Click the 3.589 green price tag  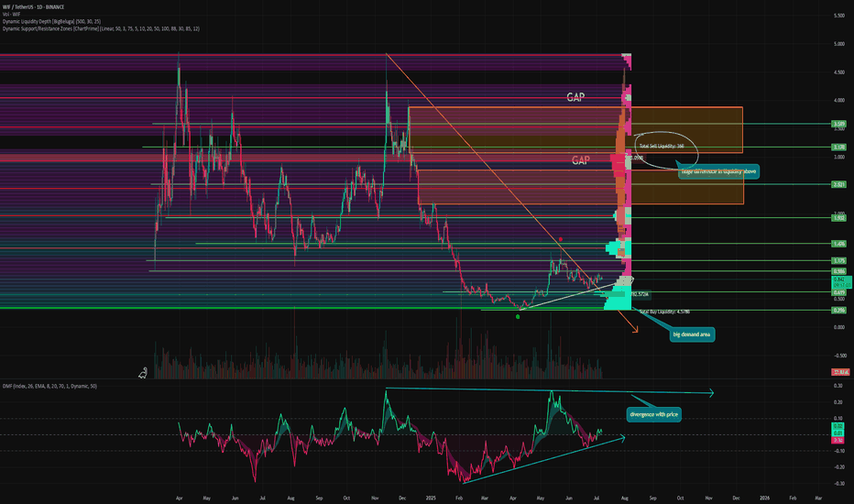click(838, 125)
